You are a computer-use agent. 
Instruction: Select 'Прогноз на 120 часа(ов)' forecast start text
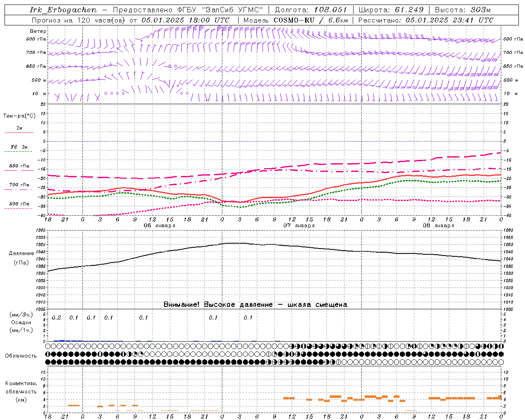click(x=79, y=20)
